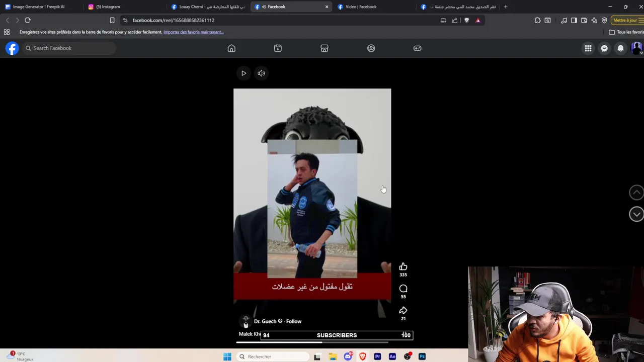Screen dimensions: 644x362
Task: Open Facebook Marketplace icon
Action: pyautogui.click(x=325, y=48)
